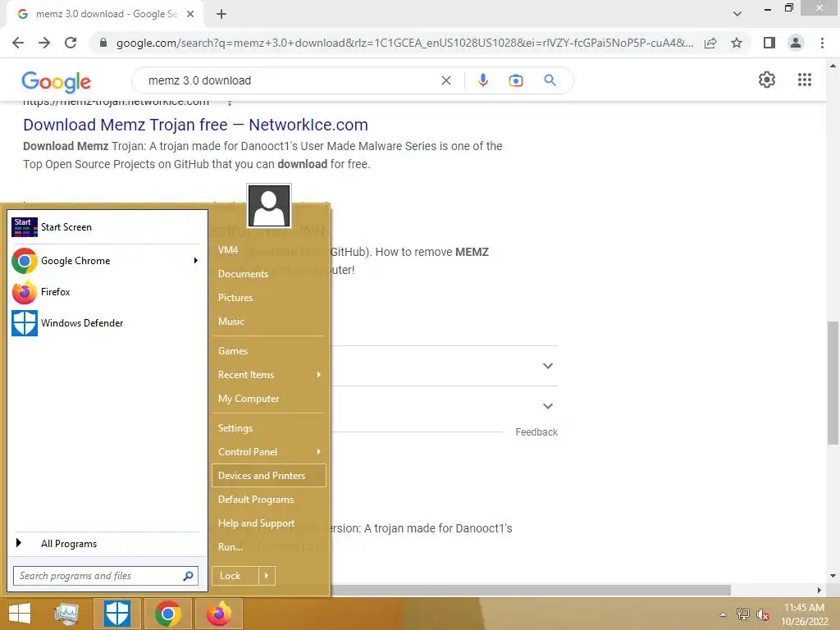Open the Chrome three-dot menu
Viewport: 840px width, 630px height.
click(822, 43)
